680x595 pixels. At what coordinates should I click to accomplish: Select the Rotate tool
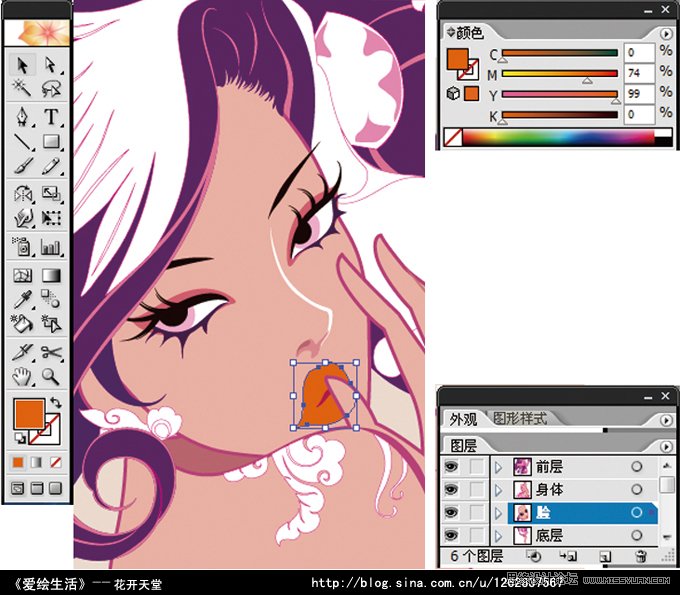[22, 194]
